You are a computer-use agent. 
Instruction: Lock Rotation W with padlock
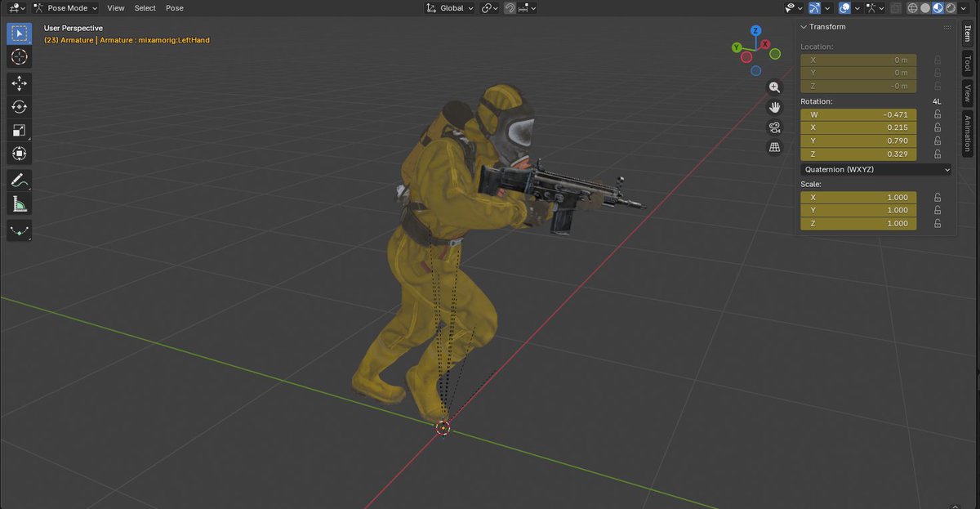point(938,114)
